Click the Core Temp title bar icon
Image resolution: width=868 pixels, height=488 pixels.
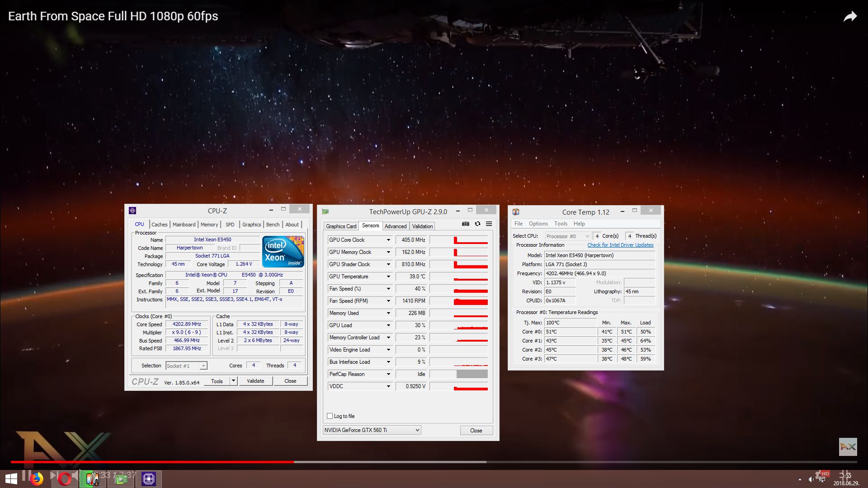516,212
